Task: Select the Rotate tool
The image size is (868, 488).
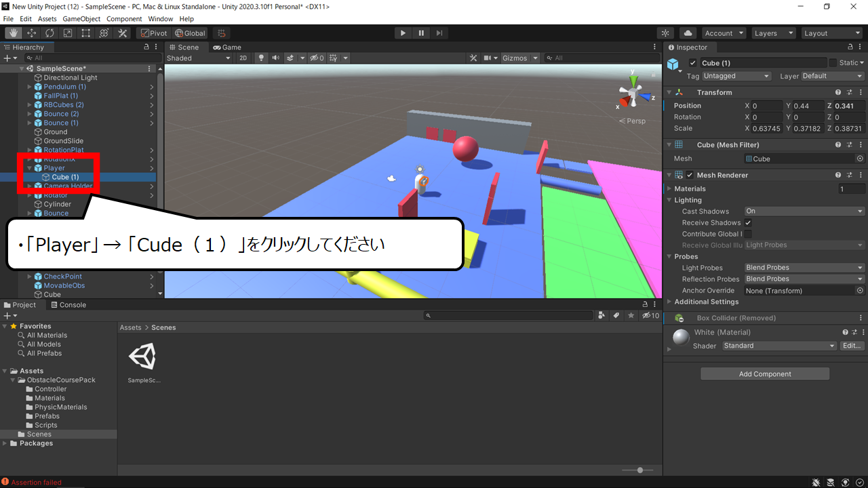Action: click(x=50, y=33)
